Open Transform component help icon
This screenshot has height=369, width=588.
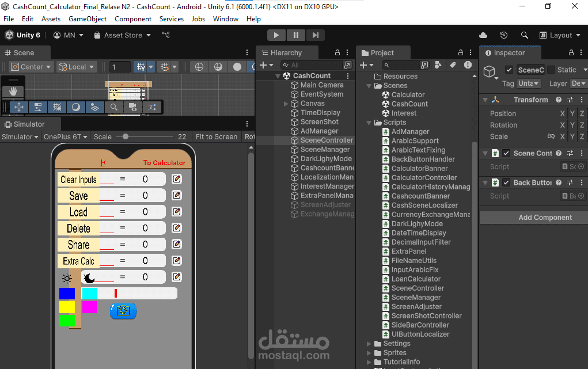click(x=559, y=100)
